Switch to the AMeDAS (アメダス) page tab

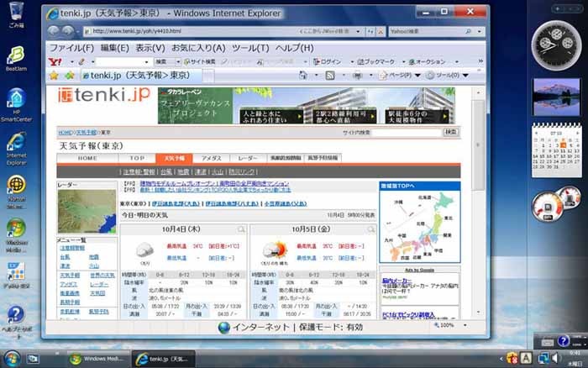coord(211,158)
